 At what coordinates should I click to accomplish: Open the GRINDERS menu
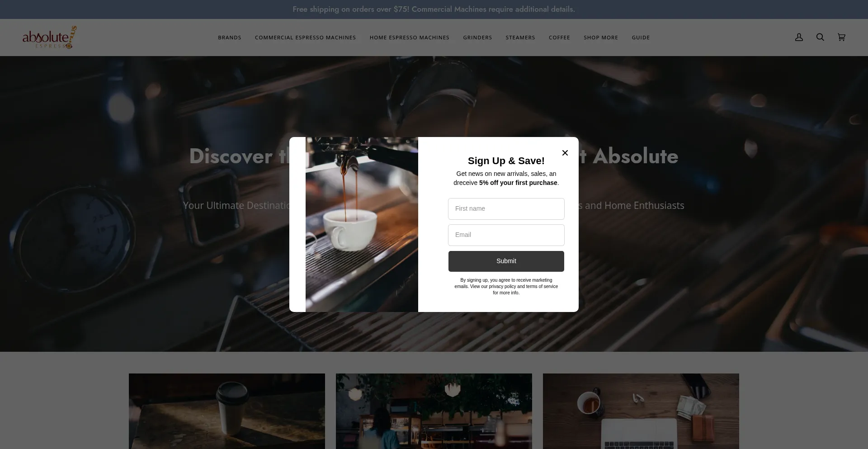pyautogui.click(x=477, y=38)
